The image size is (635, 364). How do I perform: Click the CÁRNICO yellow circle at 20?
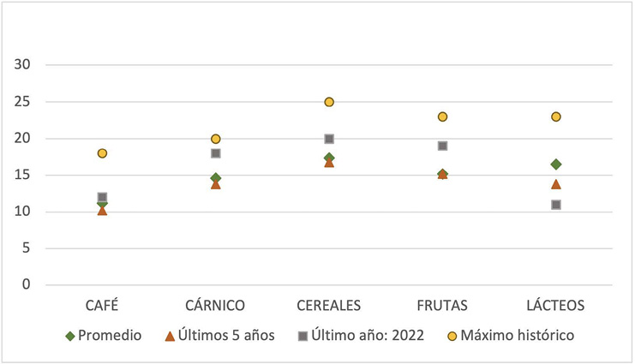coord(216,139)
